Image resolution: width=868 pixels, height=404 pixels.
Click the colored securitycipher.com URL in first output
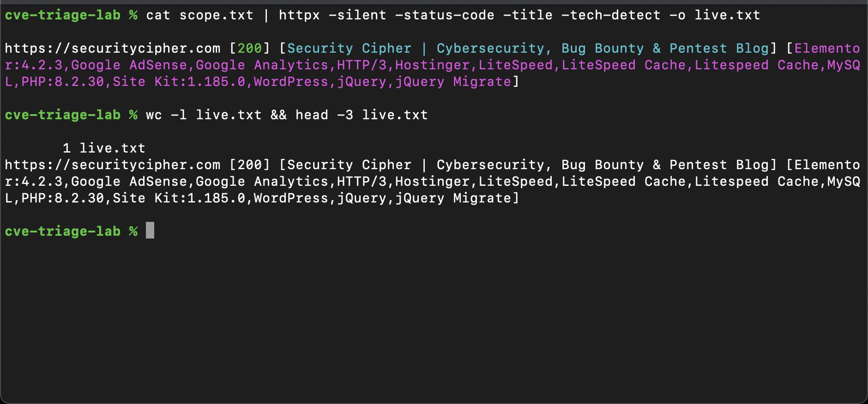tap(113, 49)
